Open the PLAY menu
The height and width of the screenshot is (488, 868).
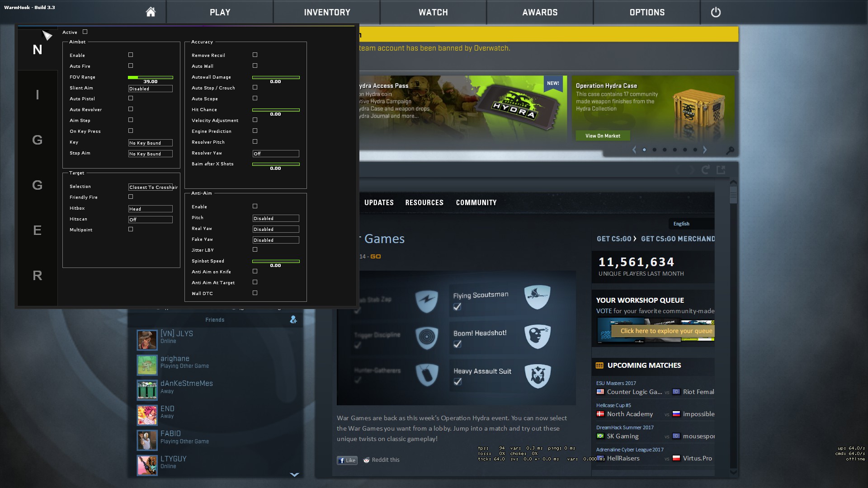220,12
